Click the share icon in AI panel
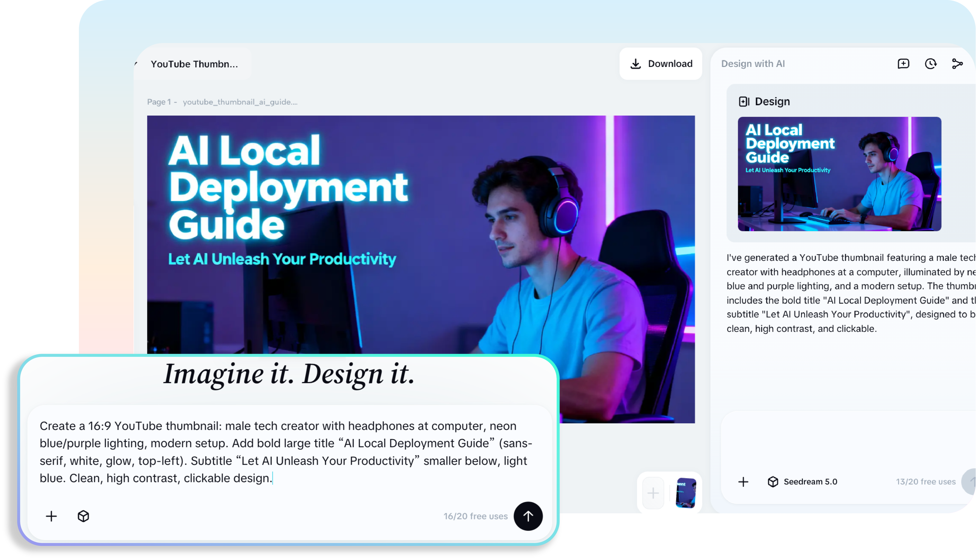The image size is (976, 560). point(957,63)
